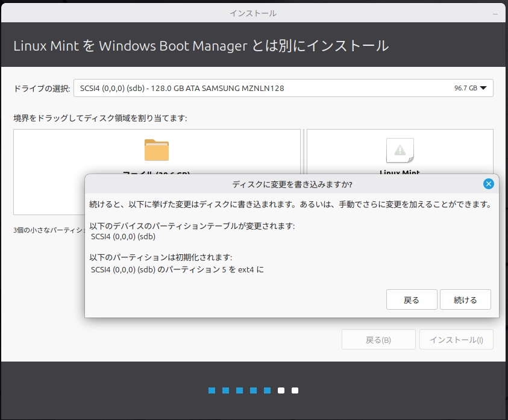Select the first blue progress dot

212,390
